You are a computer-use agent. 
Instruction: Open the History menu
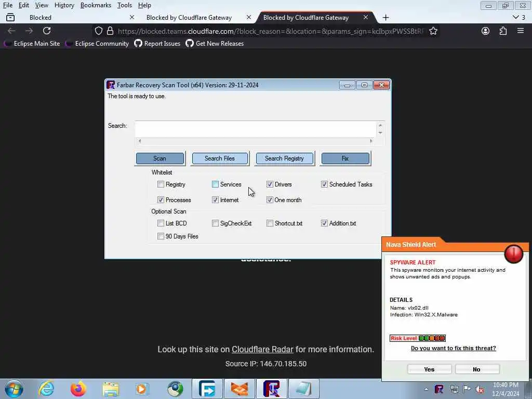click(x=64, y=5)
